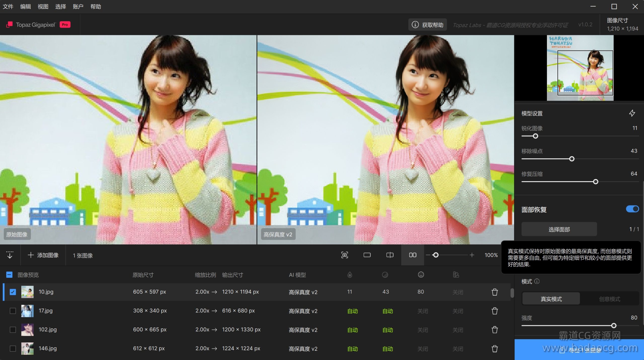
Task: Check the 102.jpg checkbox
Action: (13, 330)
